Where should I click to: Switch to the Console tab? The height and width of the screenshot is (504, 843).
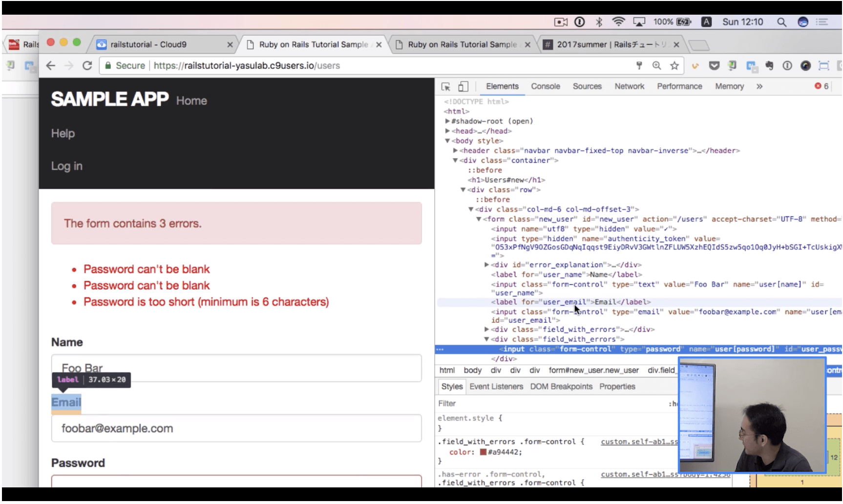point(546,86)
